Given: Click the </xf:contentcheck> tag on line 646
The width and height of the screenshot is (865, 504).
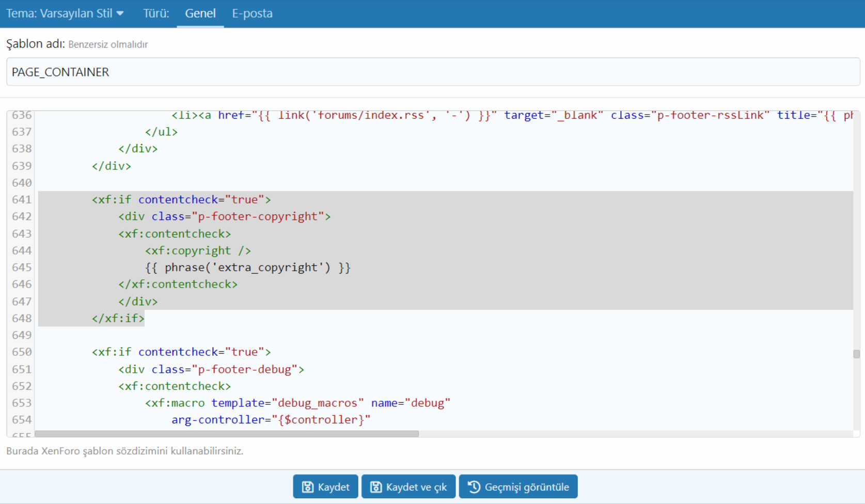Looking at the screenshot, I should (178, 284).
